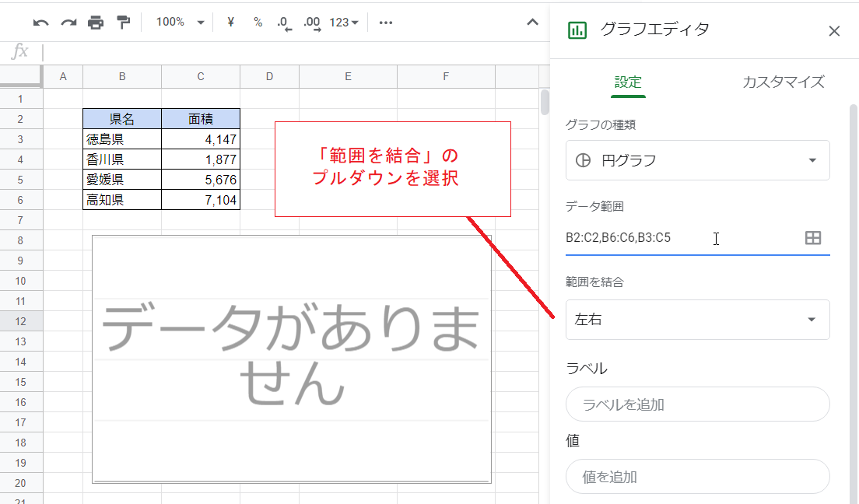Select row 1 header
The width and height of the screenshot is (859, 504).
click(x=21, y=99)
